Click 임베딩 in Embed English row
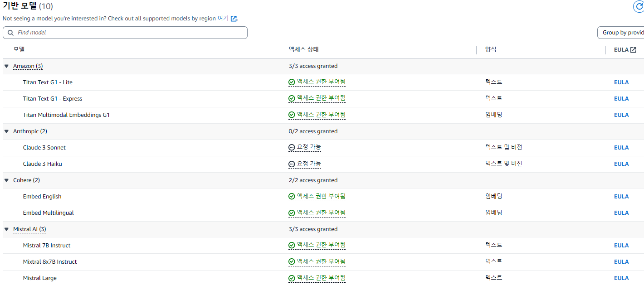The width and height of the screenshot is (644, 285). pyautogui.click(x=494, y=196)
